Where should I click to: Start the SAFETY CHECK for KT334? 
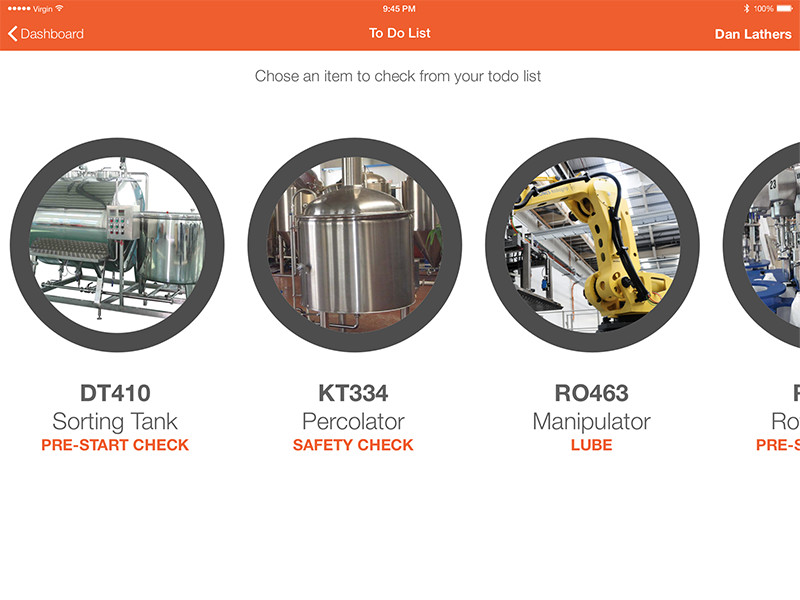point(353,445)
